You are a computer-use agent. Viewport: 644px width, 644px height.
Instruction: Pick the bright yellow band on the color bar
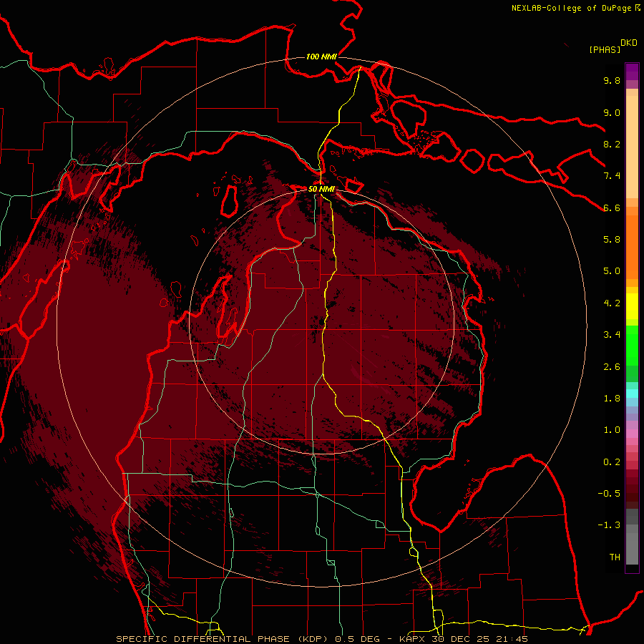point(632,306)
